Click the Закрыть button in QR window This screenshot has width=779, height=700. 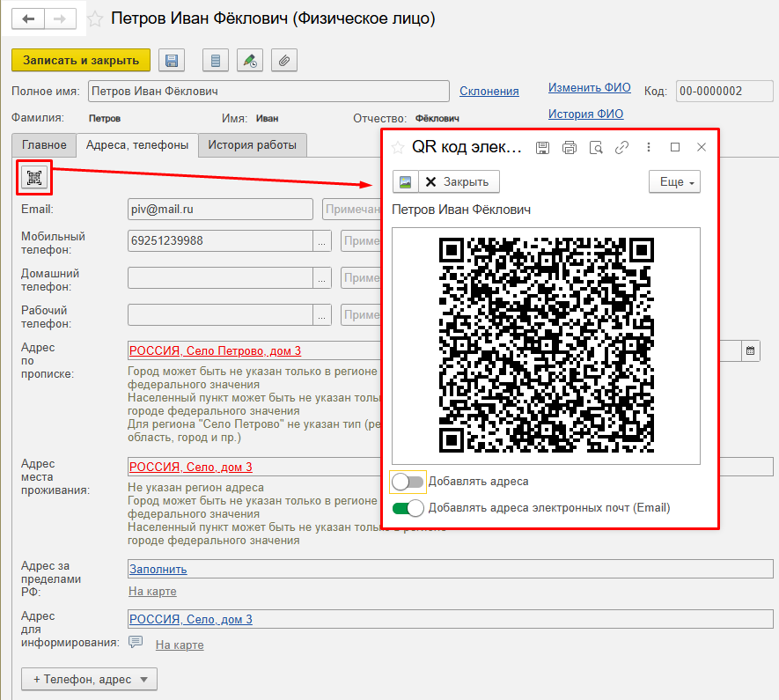pyautogui.click(x=459, y=182)
